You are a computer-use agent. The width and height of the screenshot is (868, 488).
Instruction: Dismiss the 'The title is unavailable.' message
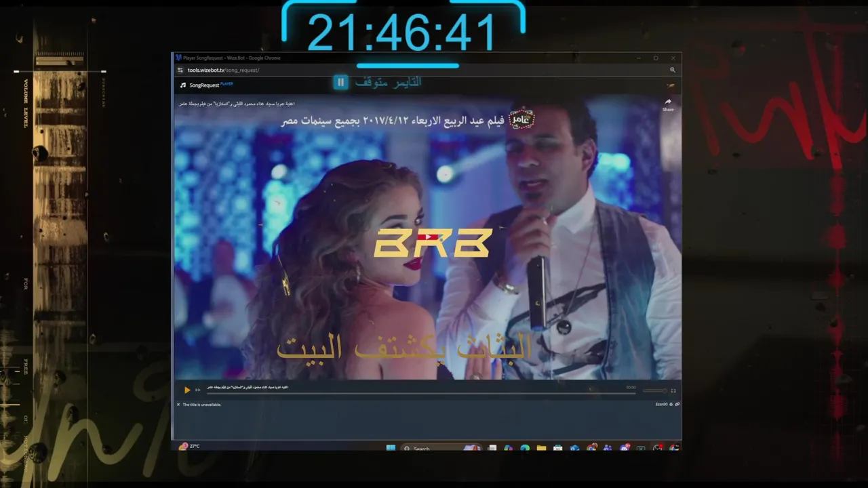[x=178, y=405]
